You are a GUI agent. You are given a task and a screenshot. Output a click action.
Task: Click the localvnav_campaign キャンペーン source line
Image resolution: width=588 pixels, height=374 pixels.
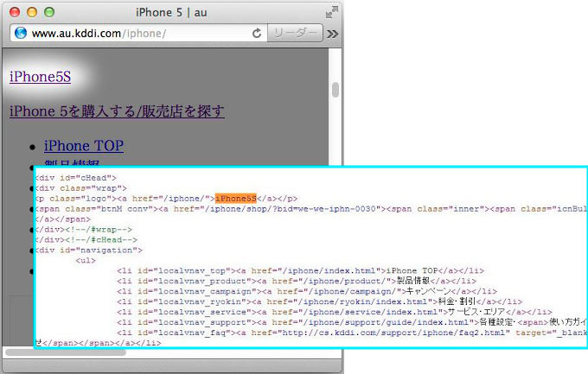click(307, 291)
